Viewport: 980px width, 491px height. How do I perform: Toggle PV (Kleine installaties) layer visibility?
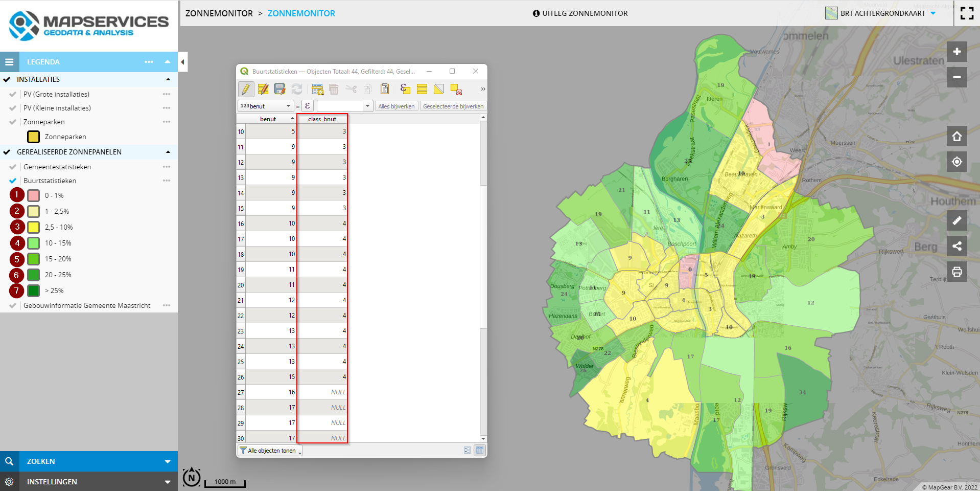coord(13,108)
